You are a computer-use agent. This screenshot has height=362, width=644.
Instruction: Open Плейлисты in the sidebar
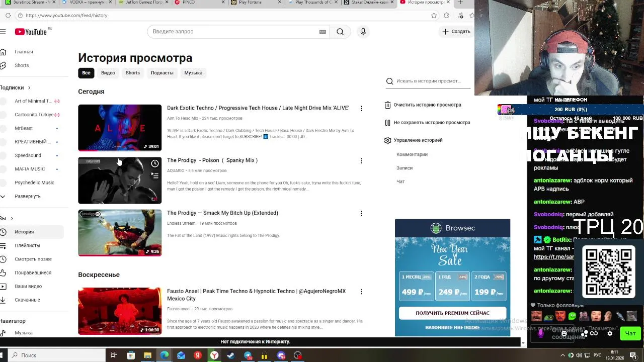27,245
